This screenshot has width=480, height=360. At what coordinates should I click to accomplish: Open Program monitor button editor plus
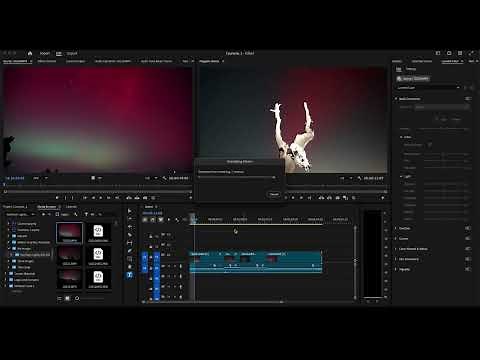coord(383,198)
